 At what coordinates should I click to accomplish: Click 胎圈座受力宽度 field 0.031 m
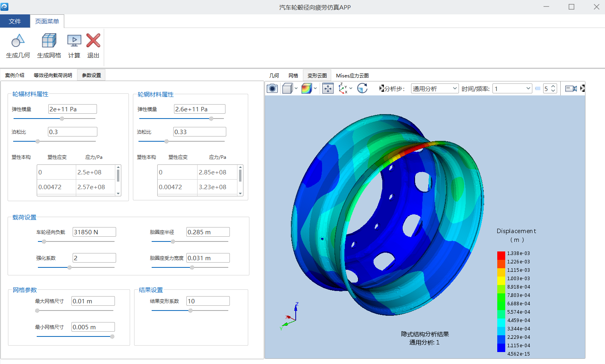tap(208, 258)
